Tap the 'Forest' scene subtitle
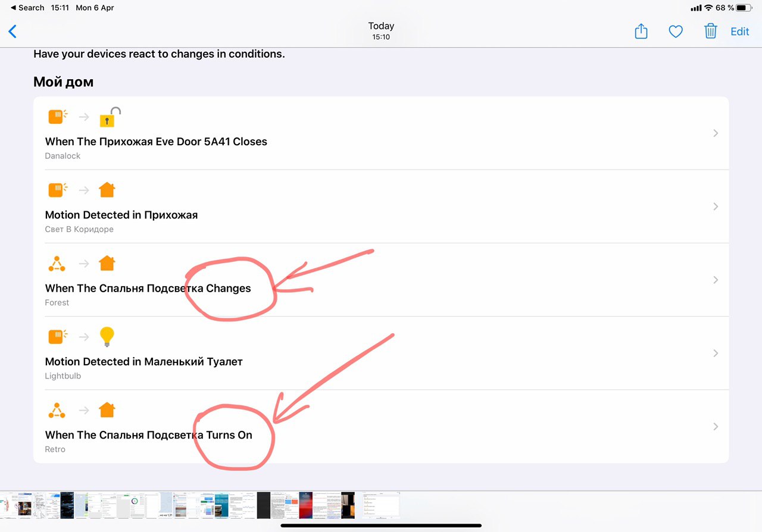762x532 pixels. (57, 302)
